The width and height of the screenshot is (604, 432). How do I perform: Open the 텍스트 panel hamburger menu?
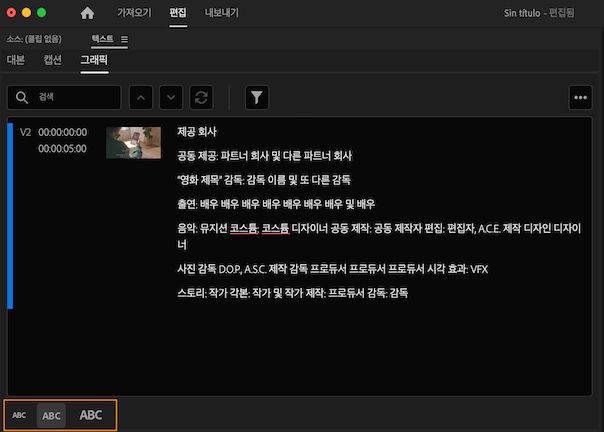pos(124,39)
